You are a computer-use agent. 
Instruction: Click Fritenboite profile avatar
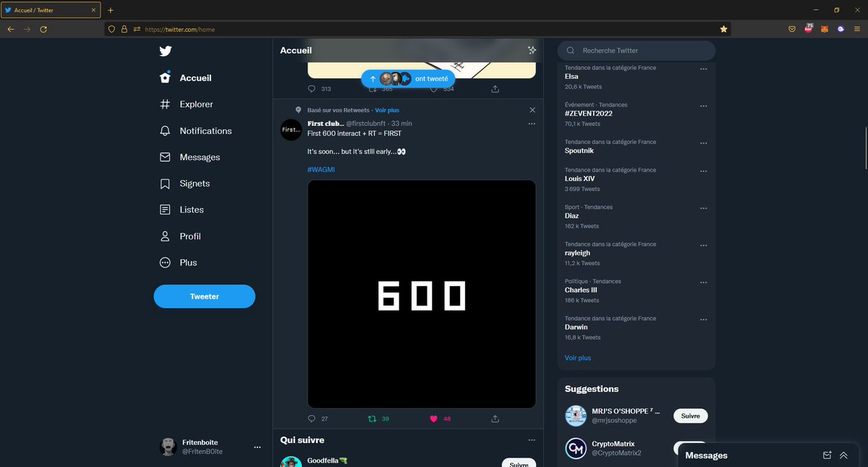coord(168,447)
